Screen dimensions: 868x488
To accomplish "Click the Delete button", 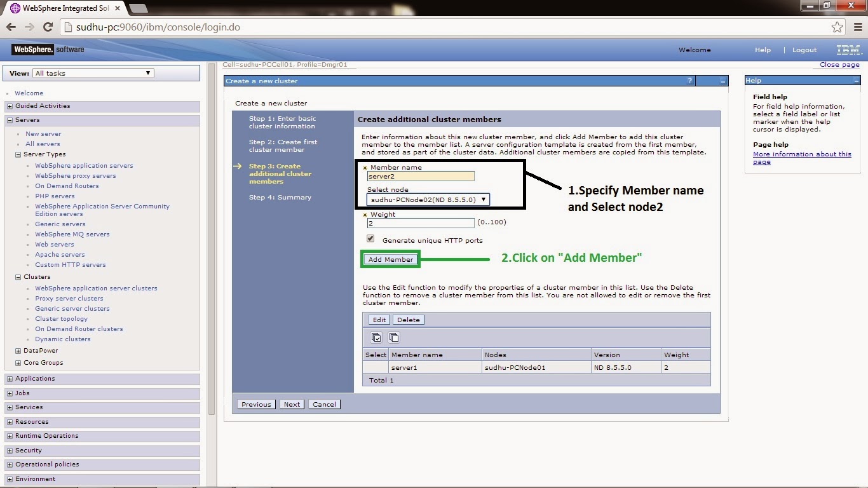I will click(x=408, y=320).
